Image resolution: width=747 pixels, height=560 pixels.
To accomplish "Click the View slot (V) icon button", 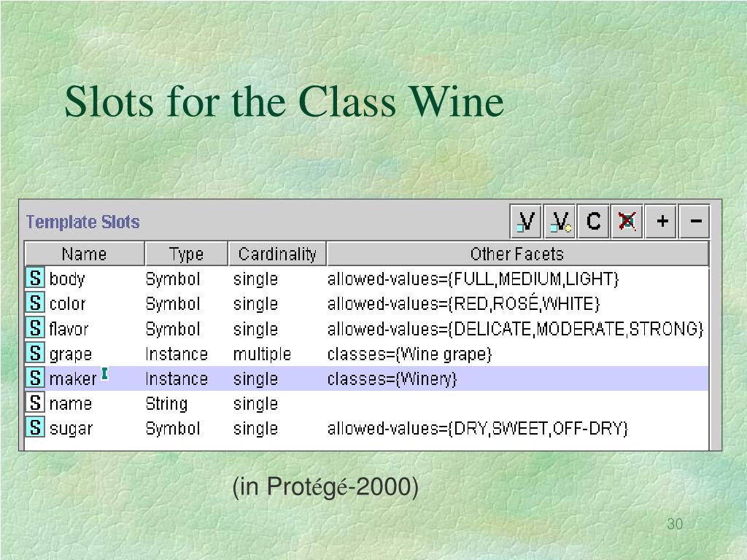I will click(x=526, y=222).
